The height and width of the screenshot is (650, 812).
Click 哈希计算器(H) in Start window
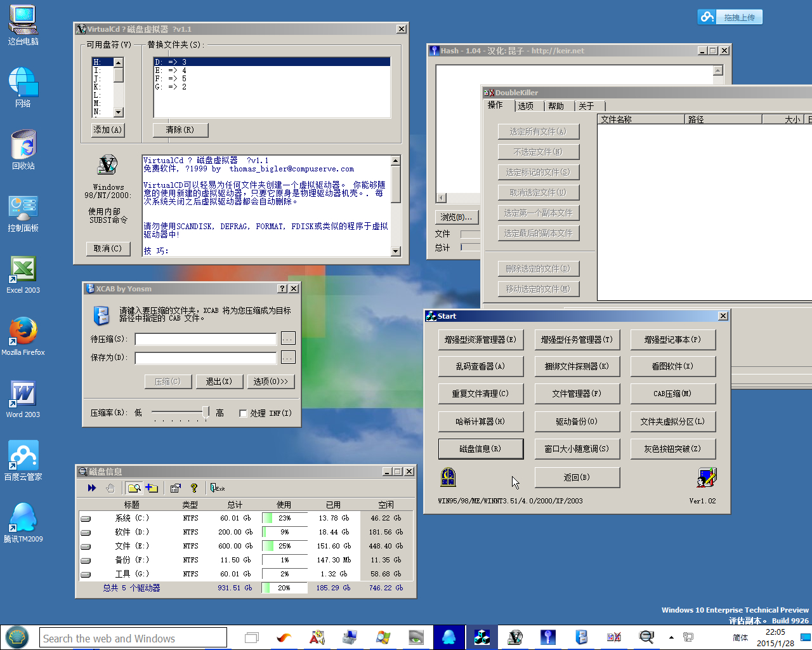481,421
